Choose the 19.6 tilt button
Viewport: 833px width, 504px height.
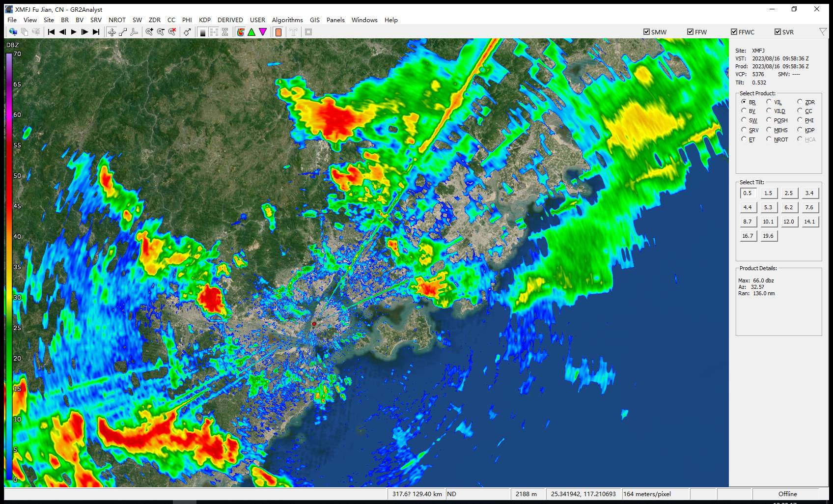click(x=768, y=236)
